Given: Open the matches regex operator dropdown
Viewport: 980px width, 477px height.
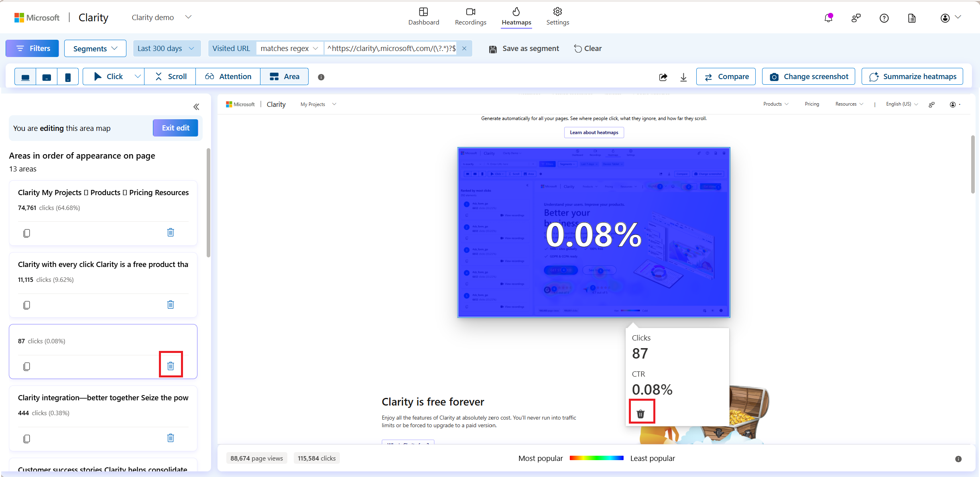Looking at the screenshot, I should pos(289,49).
